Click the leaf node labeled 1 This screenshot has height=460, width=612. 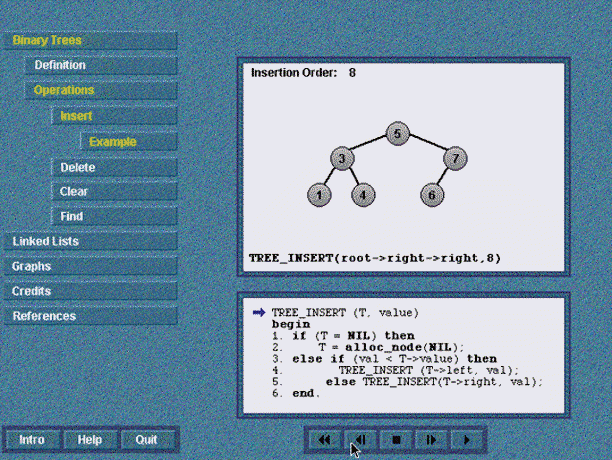point(319,195)
